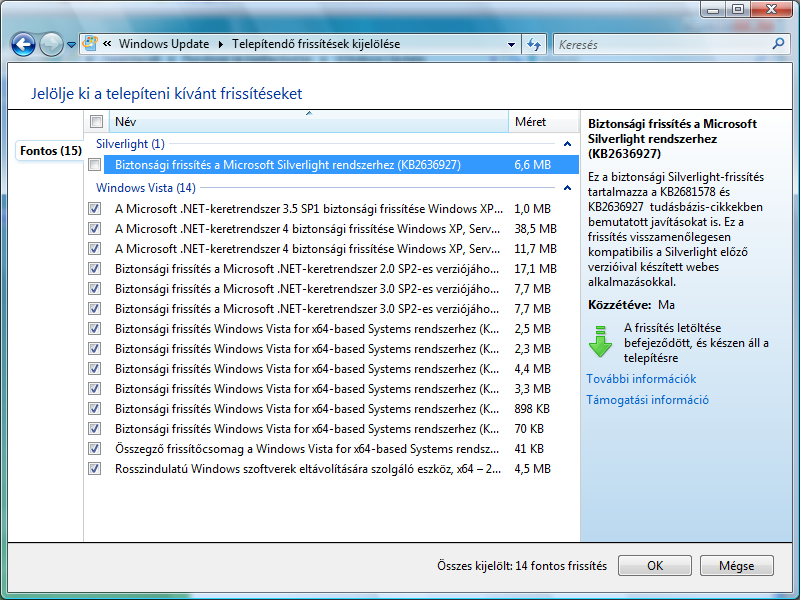Viewport: 800px width, 600px height.
Task: Click the magnifier search icon
Action: coord(778,44)
